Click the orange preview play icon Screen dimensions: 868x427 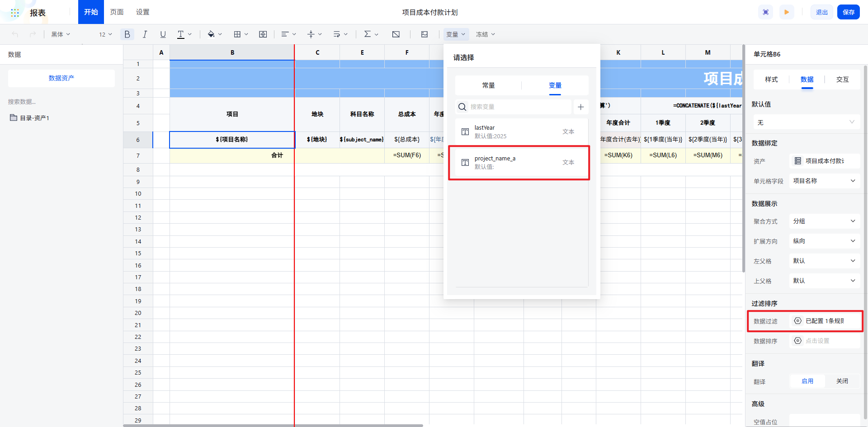coord(787,12)
